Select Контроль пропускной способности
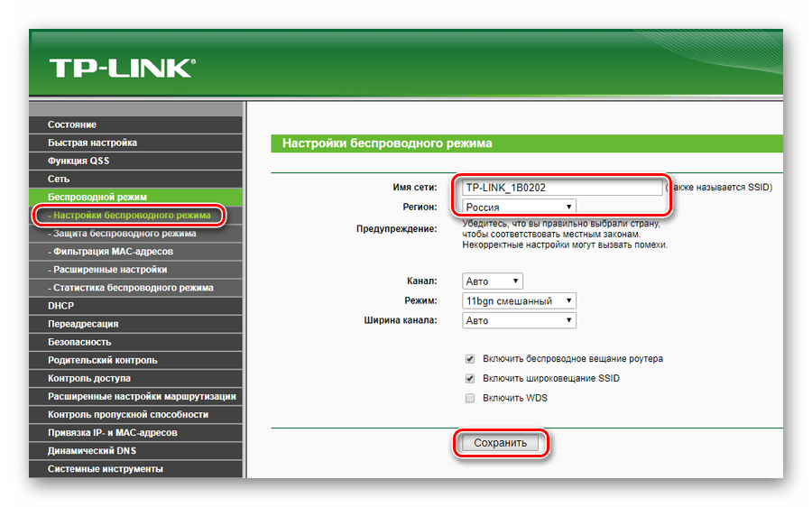This screenshot has height=507, width=812. pyautogui.click(x=135, y=415)
